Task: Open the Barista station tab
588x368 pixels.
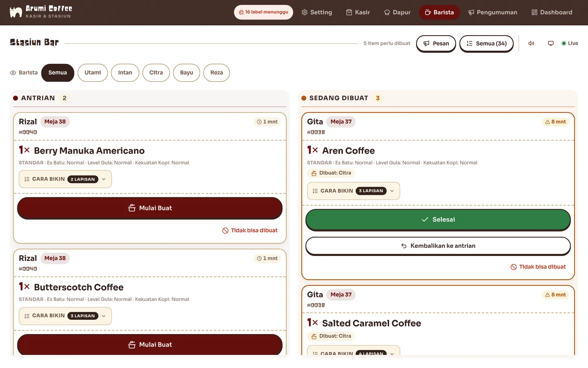Action: point(439,12)
